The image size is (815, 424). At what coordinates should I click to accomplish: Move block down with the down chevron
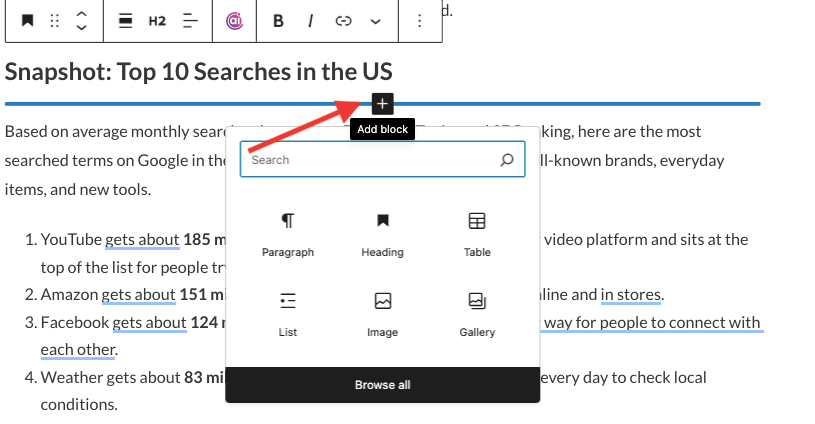[x=82, y=27]
